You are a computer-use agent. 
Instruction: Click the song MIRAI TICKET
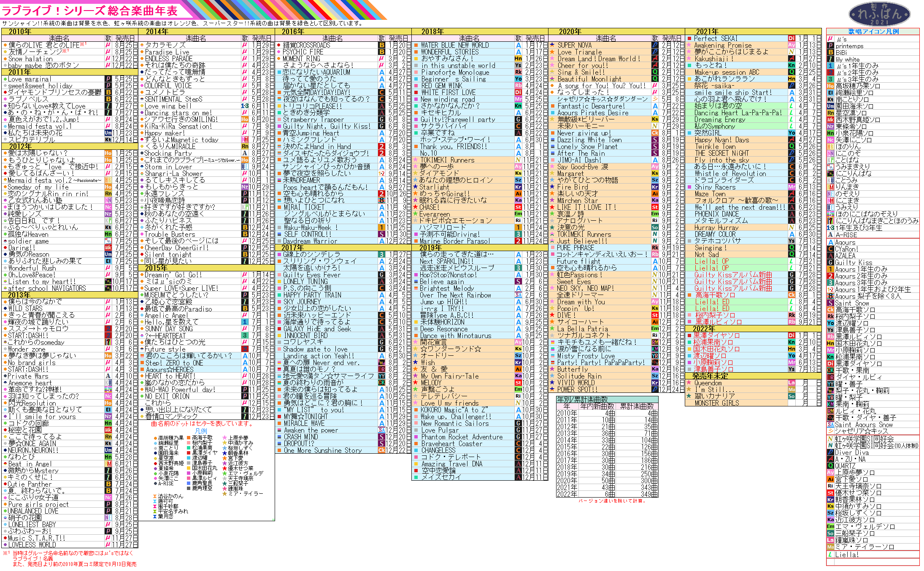point(304,207)
